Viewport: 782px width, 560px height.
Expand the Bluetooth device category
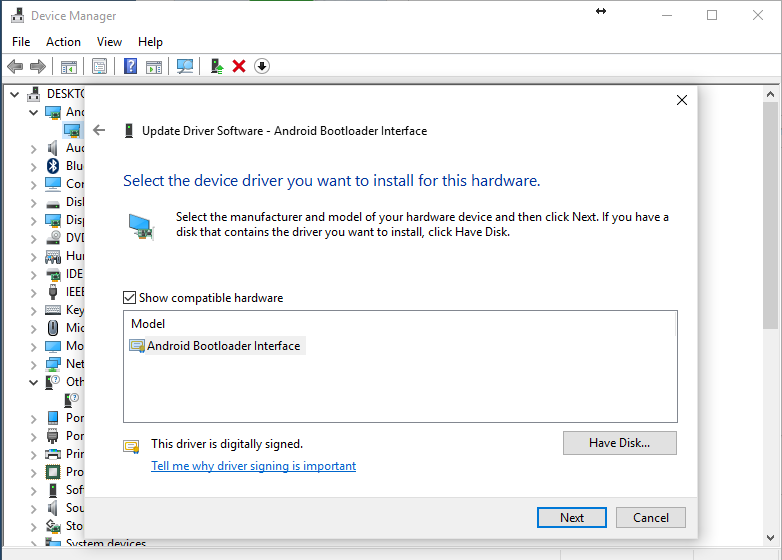point(33,166)
